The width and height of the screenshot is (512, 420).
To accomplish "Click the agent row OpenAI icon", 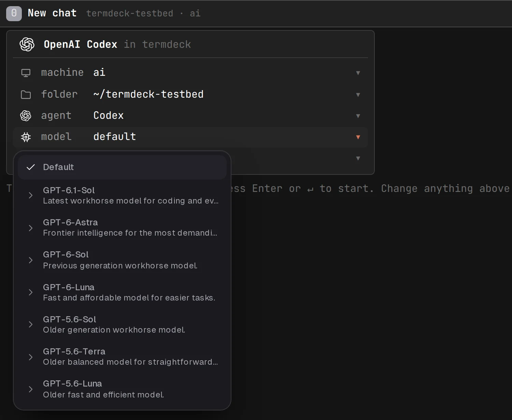I will click(x=26, y=116).
